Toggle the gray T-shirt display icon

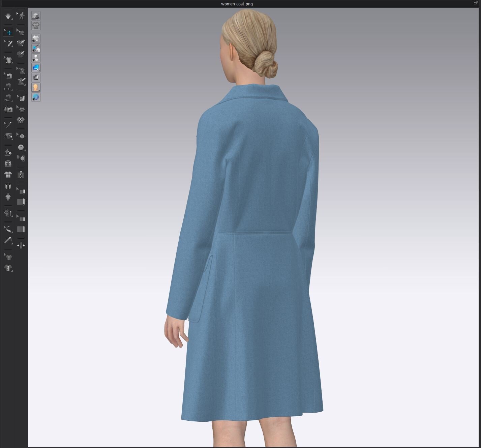(x=36, y=26)
